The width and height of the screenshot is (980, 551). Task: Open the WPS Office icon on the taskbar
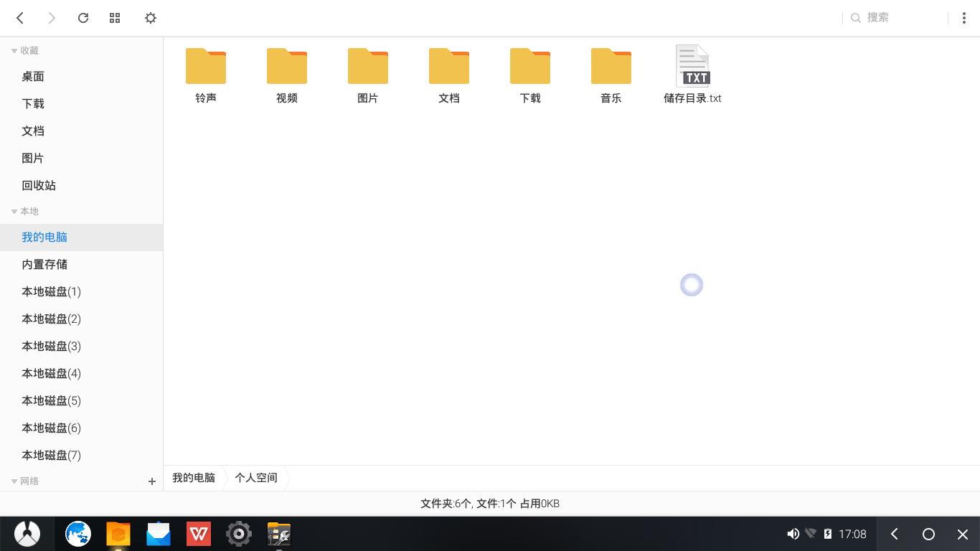pyautogui.click(x=198, y=534)
